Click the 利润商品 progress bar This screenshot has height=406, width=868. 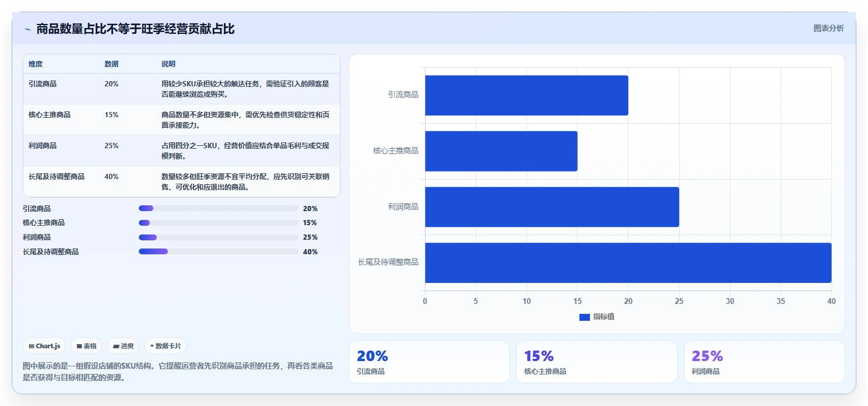[218, 237]
